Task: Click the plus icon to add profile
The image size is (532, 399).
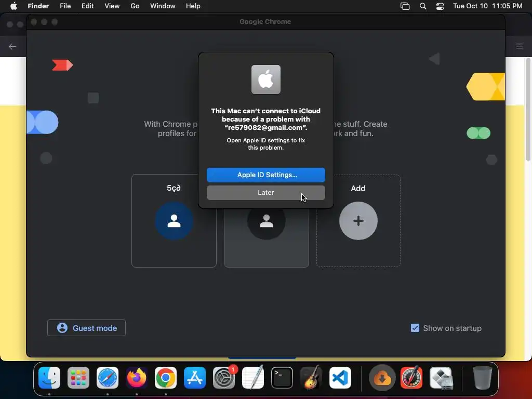Action: click(x=358, y=221)
